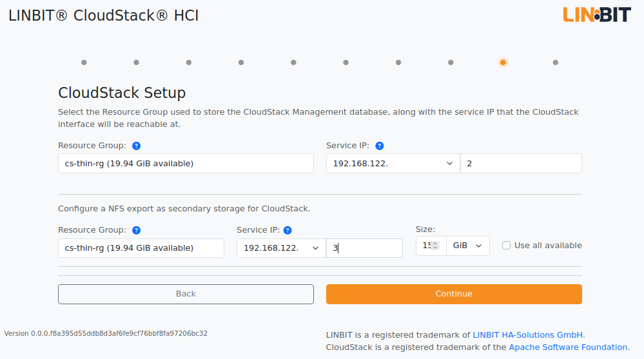Click help icon next to top Service IP
This screenshot has width=644, height=359.
pyautogui.click(x=380, y=146)
